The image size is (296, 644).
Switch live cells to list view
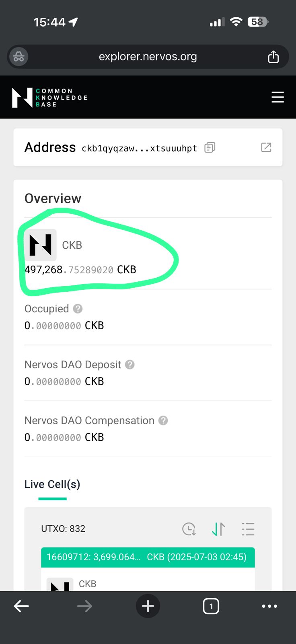tap(248, 529)
